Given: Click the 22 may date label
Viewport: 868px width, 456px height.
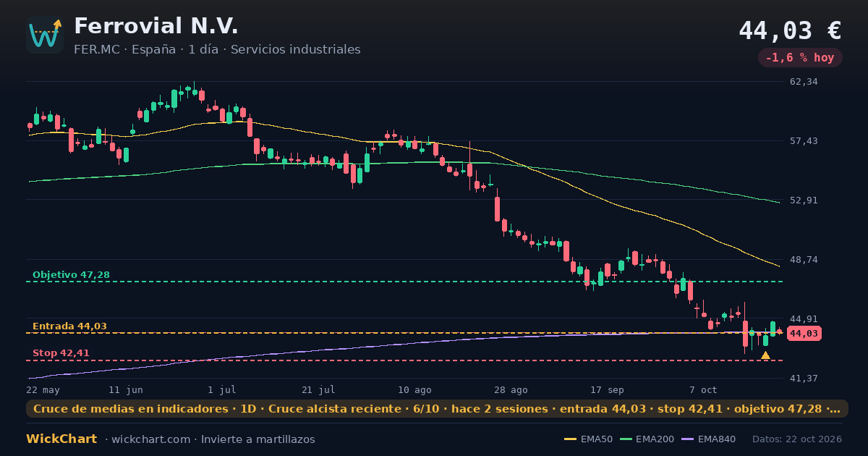Looking at the screenshot, I should tap(43, 390).
